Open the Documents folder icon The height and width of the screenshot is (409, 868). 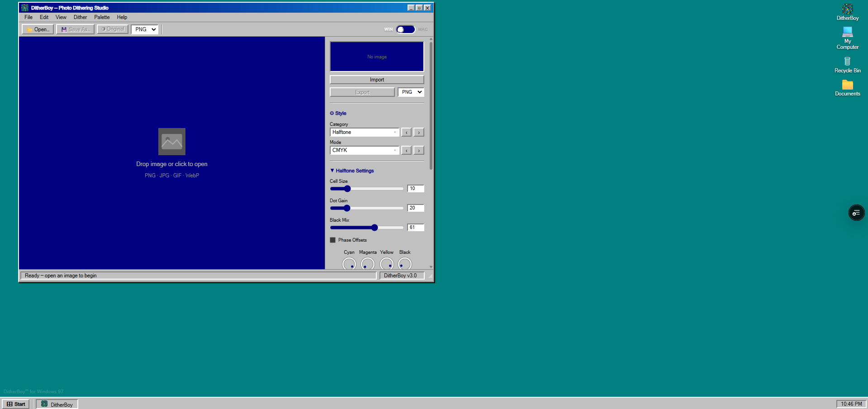pyautogui.click(x=847, y=88)
